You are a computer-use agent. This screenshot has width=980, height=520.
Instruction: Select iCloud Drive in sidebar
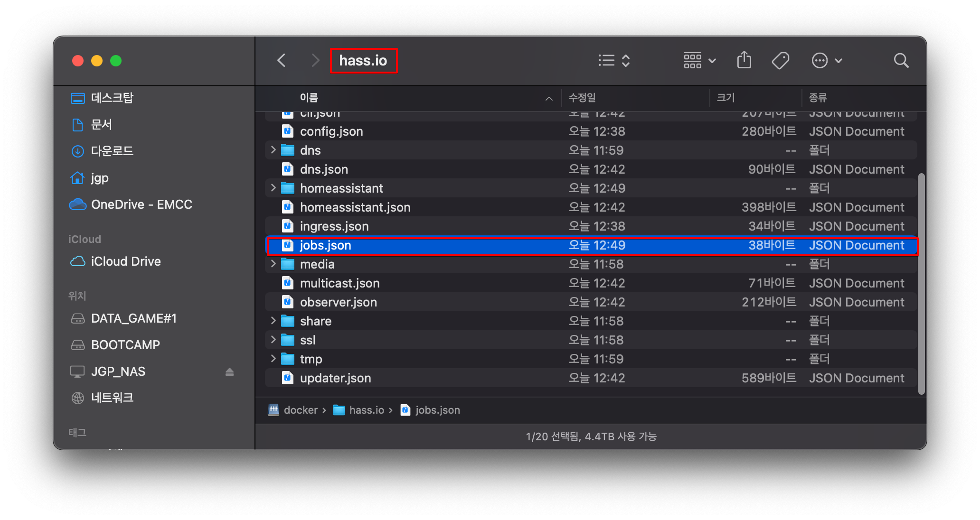(x=126, y=261)
